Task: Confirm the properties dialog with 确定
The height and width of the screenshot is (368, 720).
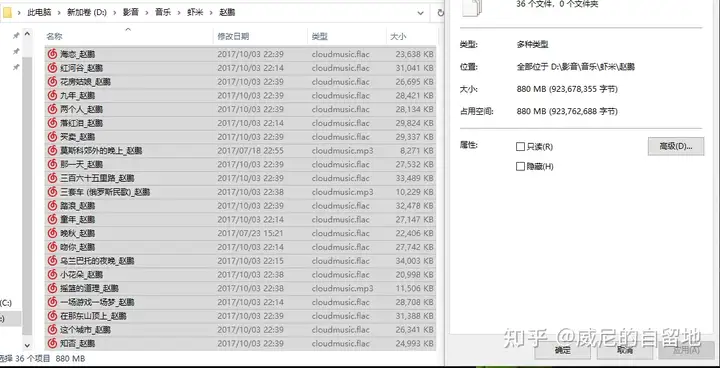Action: [x=562, y=351]
